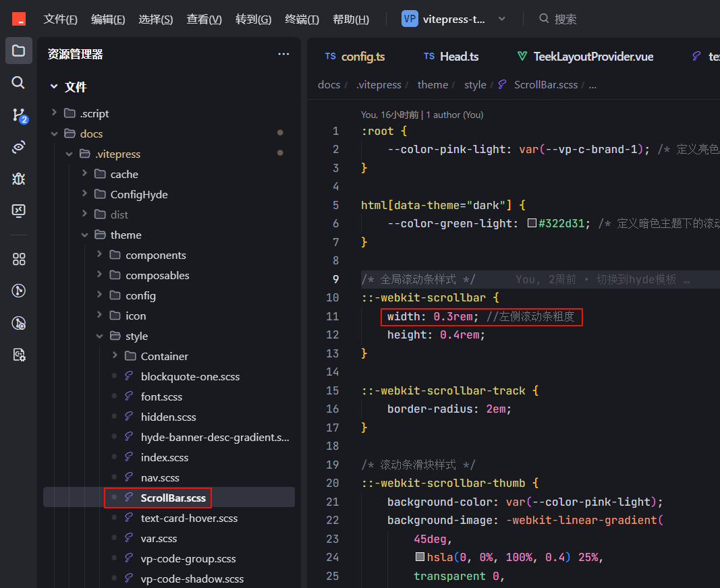Open the Search view in activity bar

18,83
